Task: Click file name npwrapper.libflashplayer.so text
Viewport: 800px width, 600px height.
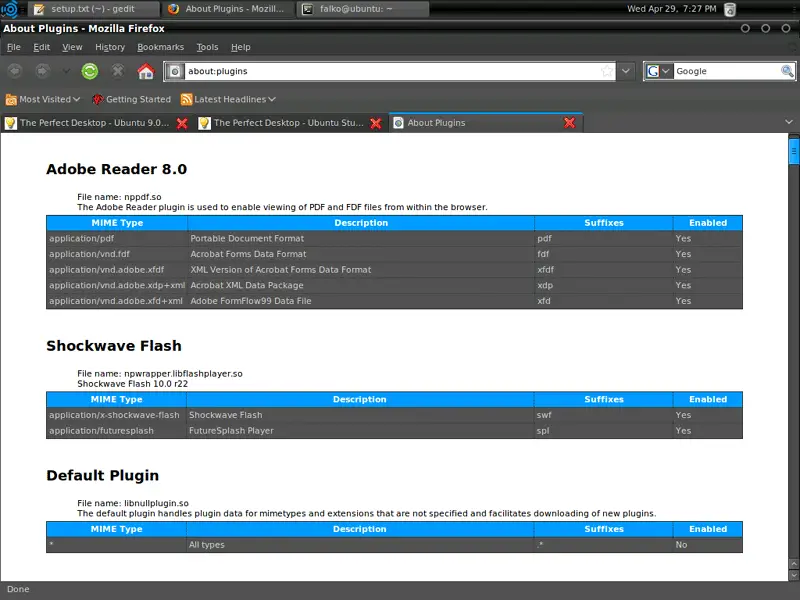Action: (160, 373)
